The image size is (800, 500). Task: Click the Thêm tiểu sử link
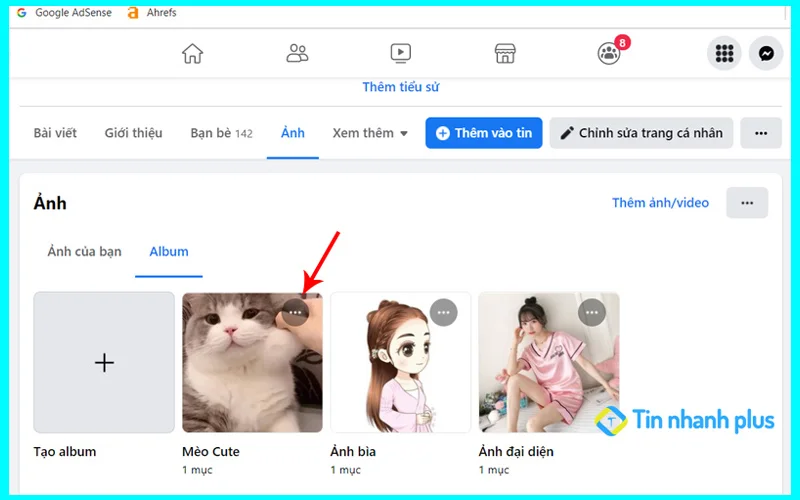[401, 87]
